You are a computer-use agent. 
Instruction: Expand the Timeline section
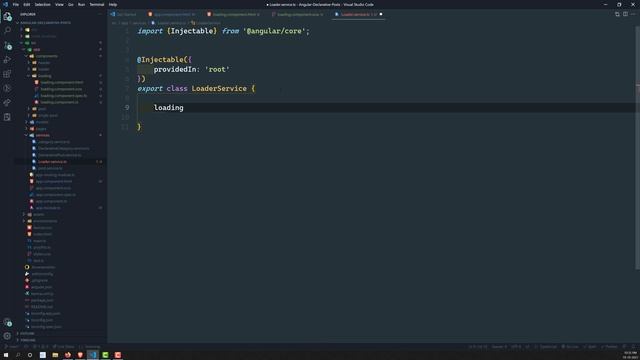tap(28, 340)
